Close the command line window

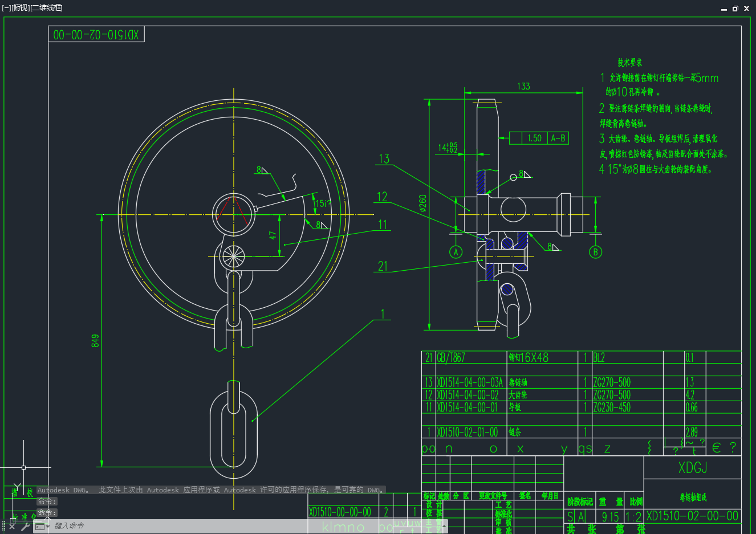tap(12, 527)
